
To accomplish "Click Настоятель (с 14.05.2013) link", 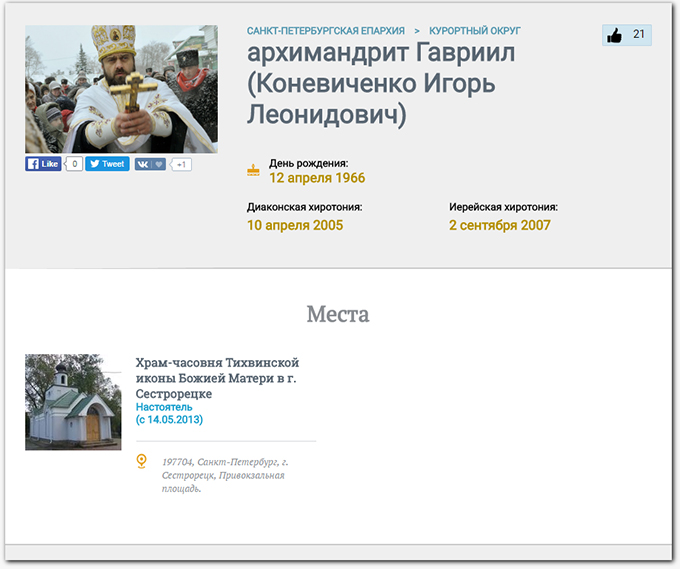I will coord(169,413).
